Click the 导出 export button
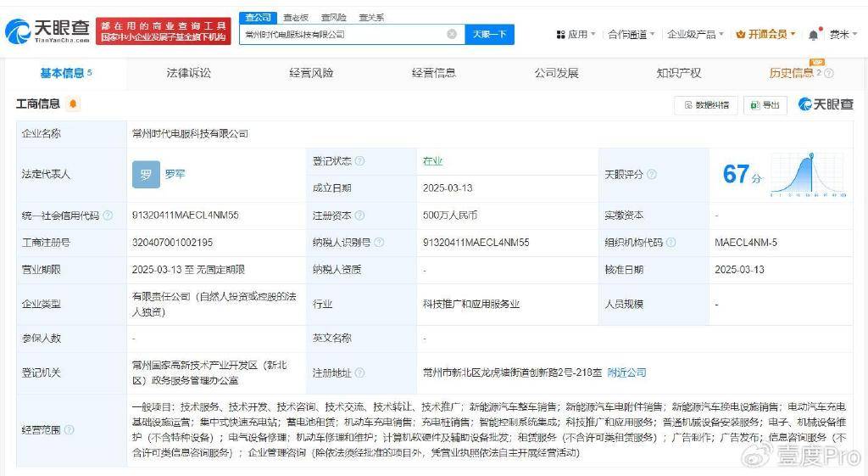868x476 pixels. pyautogui.click(x=765, y=104)
